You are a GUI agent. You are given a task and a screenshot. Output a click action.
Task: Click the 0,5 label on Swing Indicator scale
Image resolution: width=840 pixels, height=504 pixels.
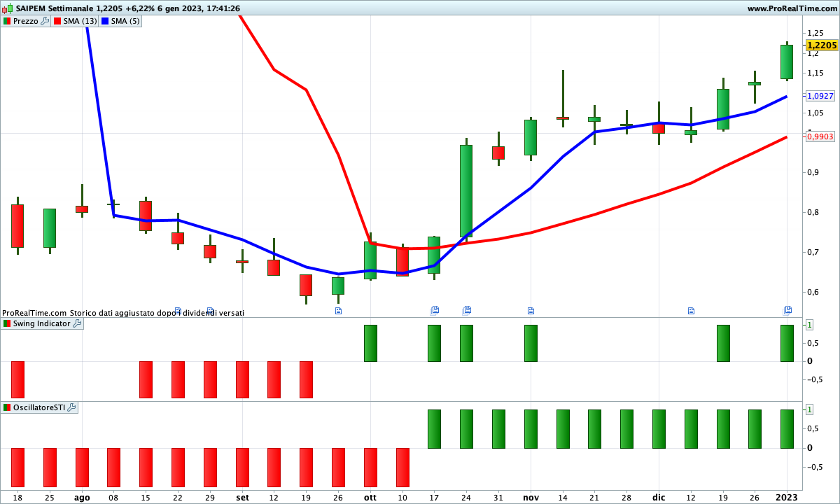(813, 343)
